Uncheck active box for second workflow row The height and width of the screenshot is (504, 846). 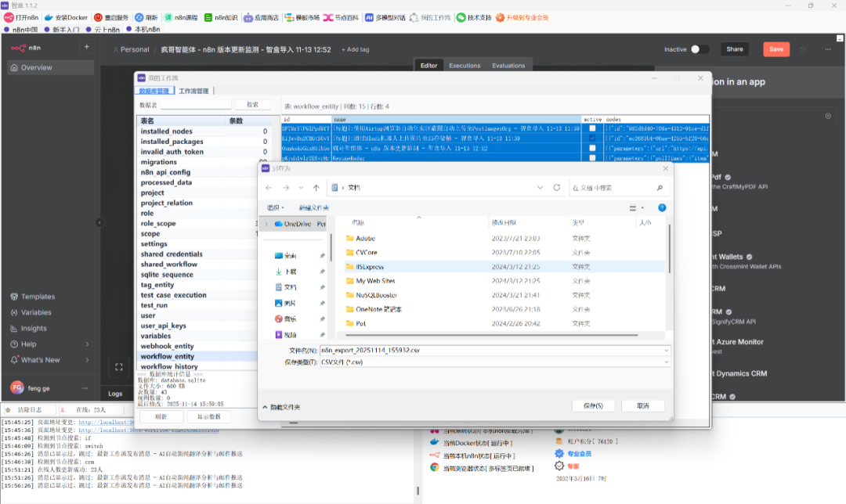point(592,138)
